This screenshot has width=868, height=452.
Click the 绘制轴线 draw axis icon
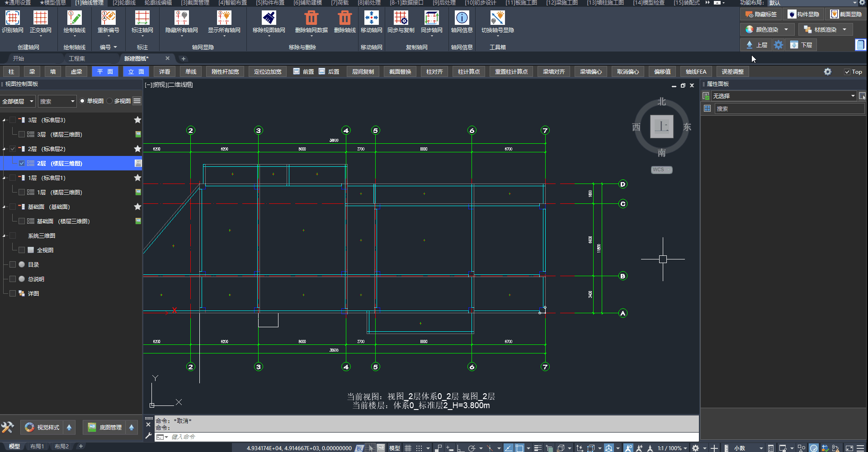pos(74,18)
